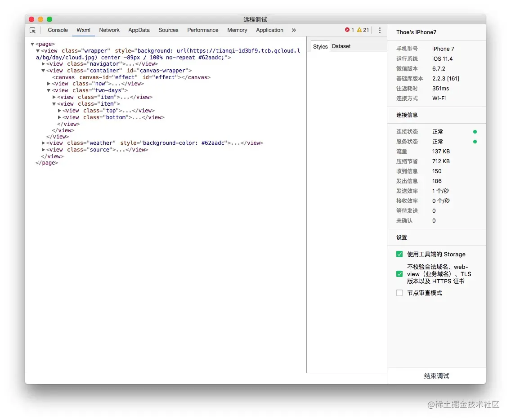Collapse the two-days view node
The image size is (511, 420).
[49, 90]
